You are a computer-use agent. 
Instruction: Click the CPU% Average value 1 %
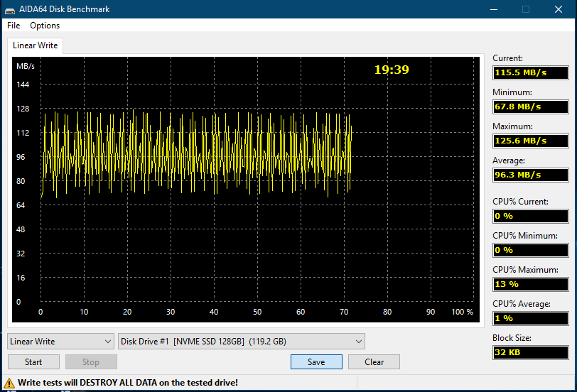[531, 318]
